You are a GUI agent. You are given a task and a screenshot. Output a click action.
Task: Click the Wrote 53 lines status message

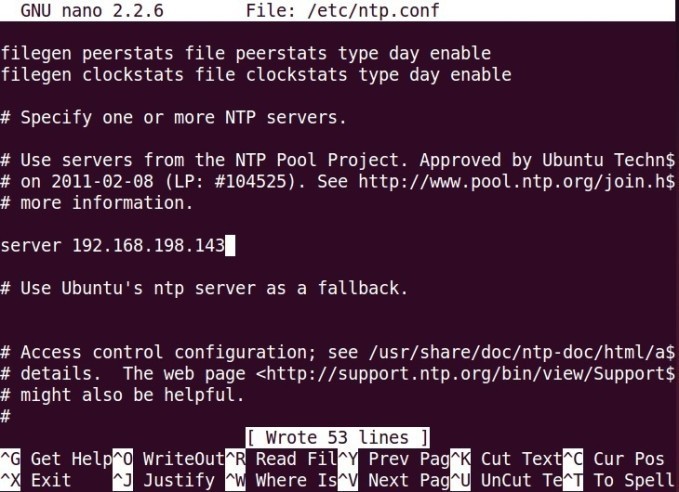point(337,437)
